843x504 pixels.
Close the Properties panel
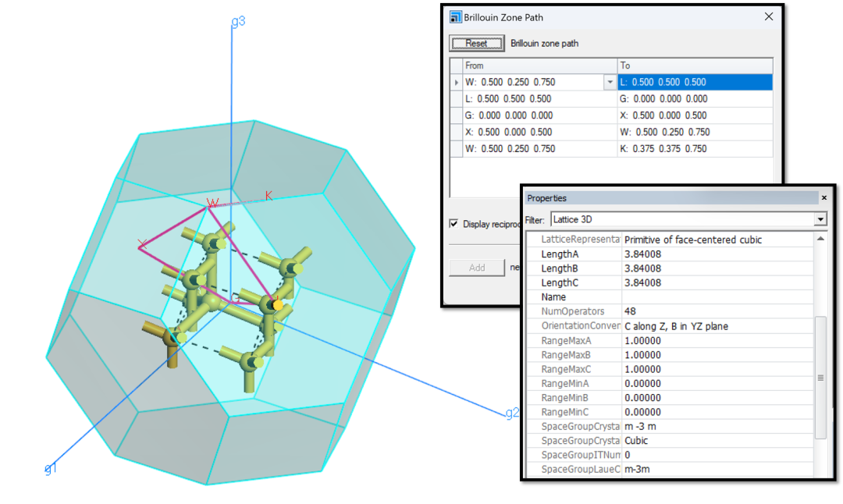[x=823, y=197]
